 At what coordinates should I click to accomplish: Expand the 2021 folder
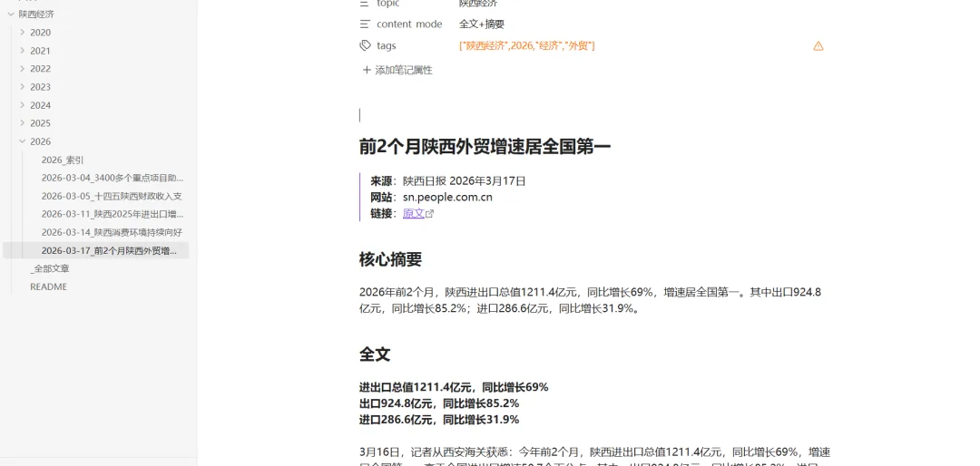coord(23,50)
